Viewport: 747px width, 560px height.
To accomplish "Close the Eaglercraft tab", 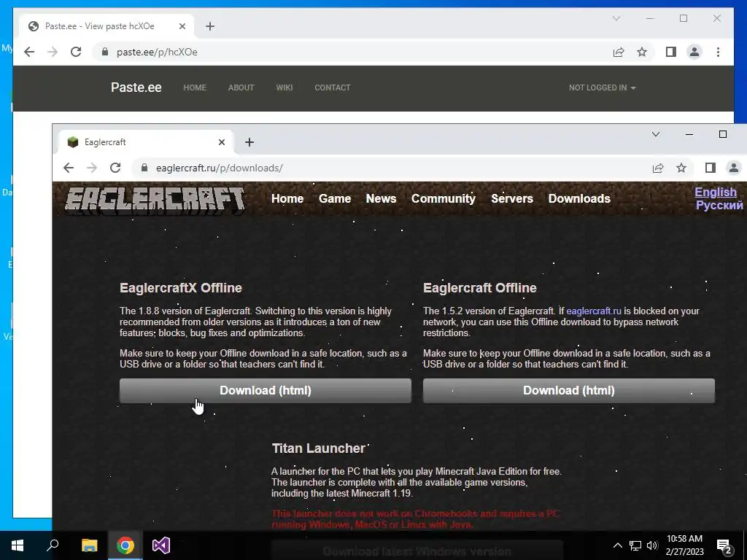I will pyautogui.click(x=222, y=142).
